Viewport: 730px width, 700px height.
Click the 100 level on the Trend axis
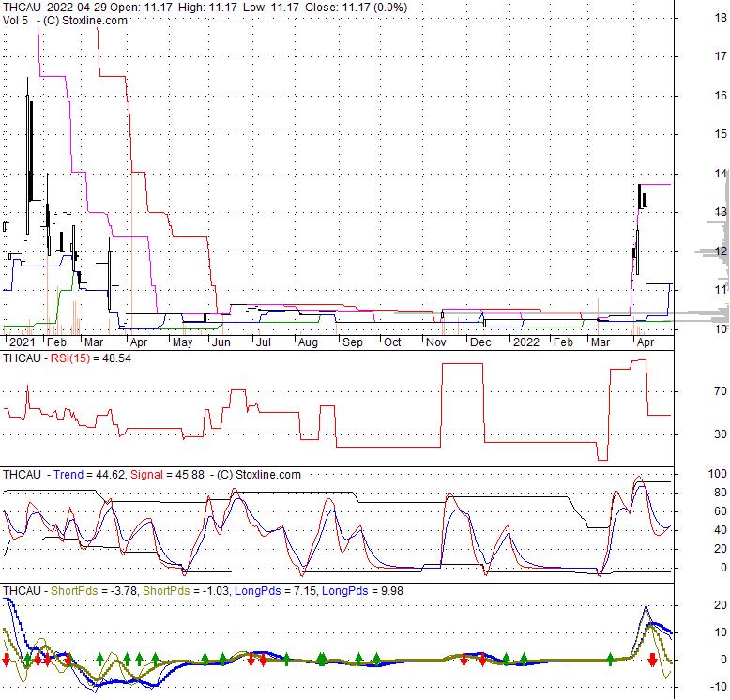[x=718, y=474]
